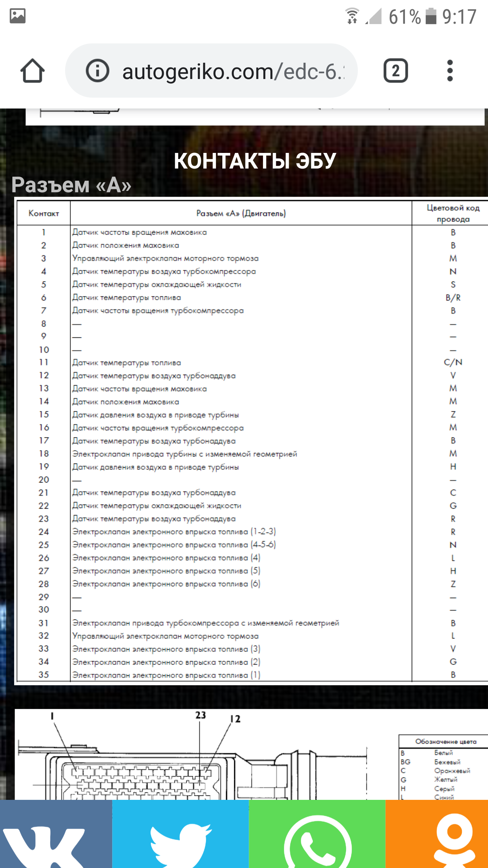
Task: Tap the 'Цветовой код провода' column header
Action: tap(453, 213)
